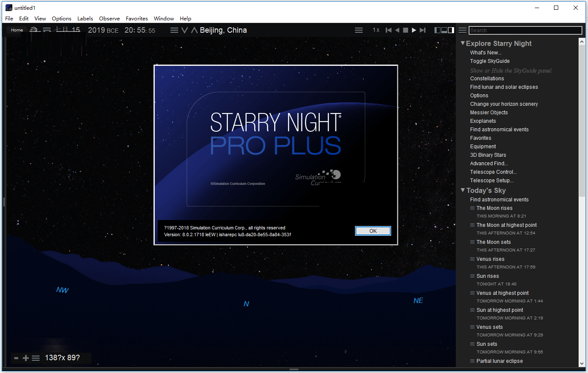
Task: Open the Telescope Control link
Action: point(494,172)
